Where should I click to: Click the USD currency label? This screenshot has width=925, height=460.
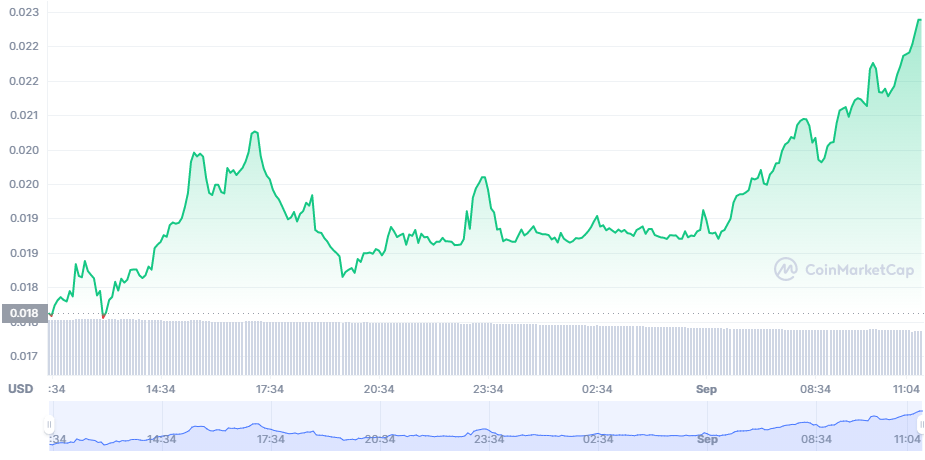click(x=20, y=389)
